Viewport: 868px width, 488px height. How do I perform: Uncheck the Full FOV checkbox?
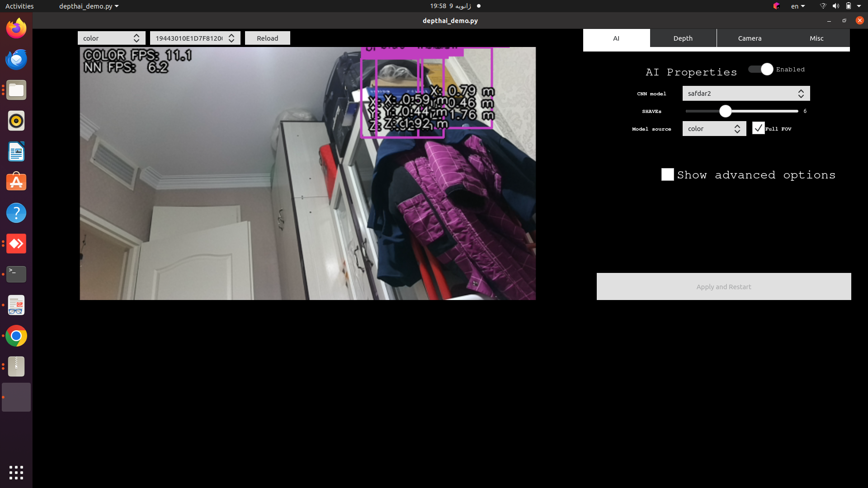(x=758, y=128)
